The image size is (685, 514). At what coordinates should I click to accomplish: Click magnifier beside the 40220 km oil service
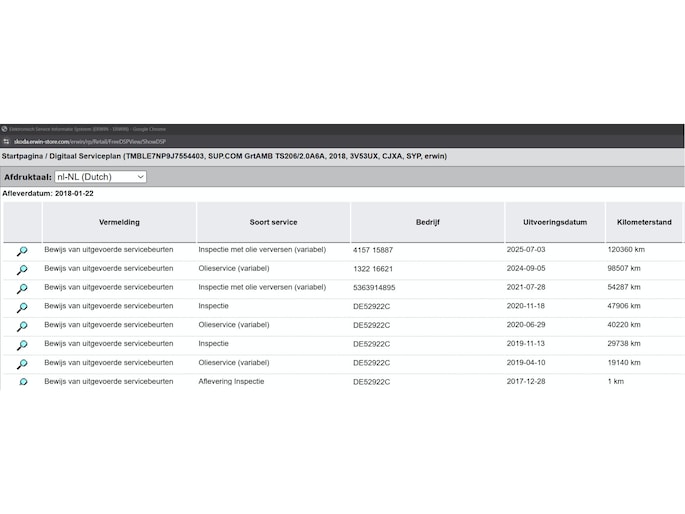22,327
